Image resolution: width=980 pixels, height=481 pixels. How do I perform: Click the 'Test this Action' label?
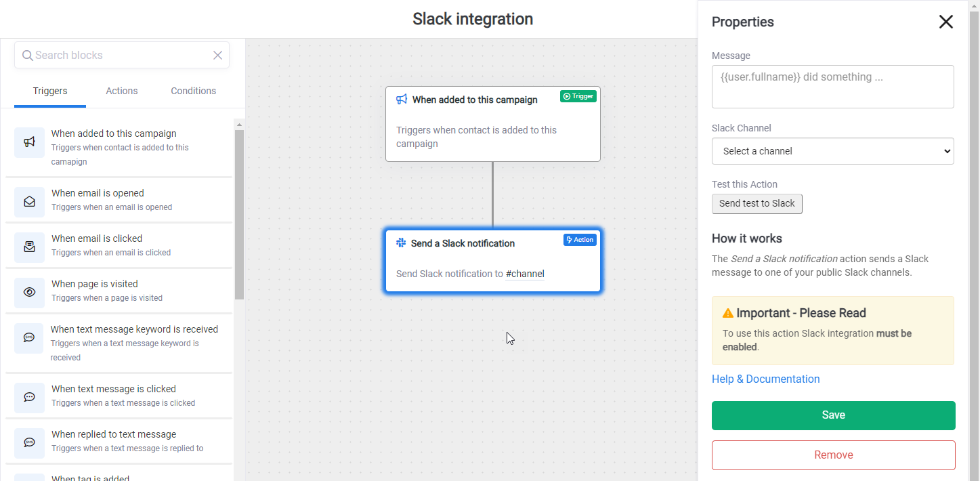coord(744,184)
